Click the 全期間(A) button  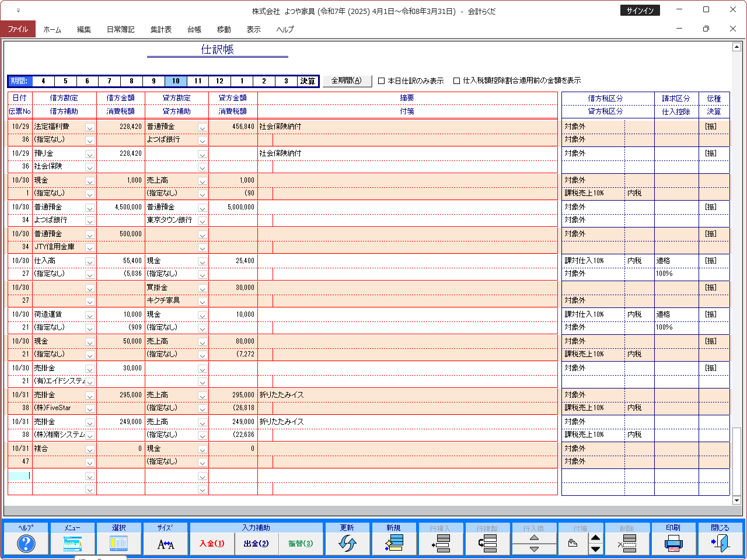click(347, 81)
